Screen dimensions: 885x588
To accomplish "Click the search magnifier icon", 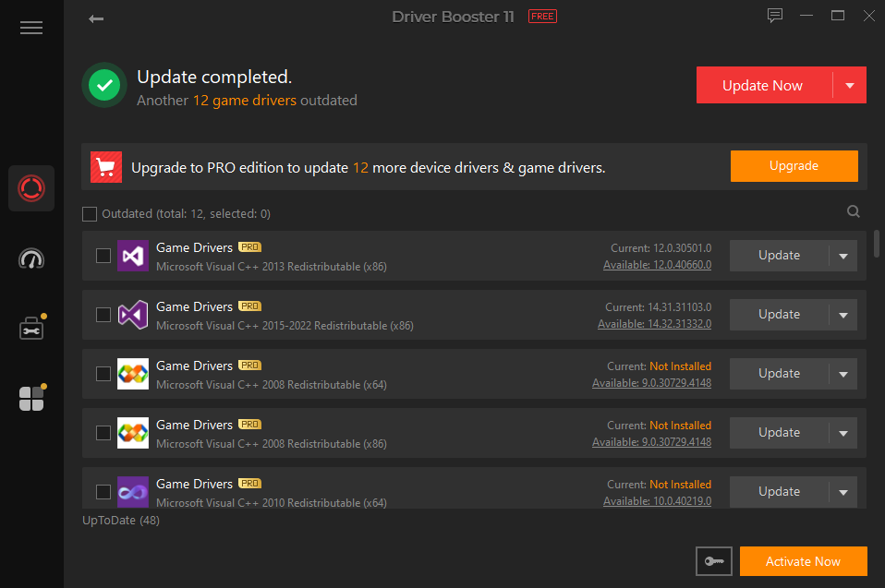I will click(853, 210).
